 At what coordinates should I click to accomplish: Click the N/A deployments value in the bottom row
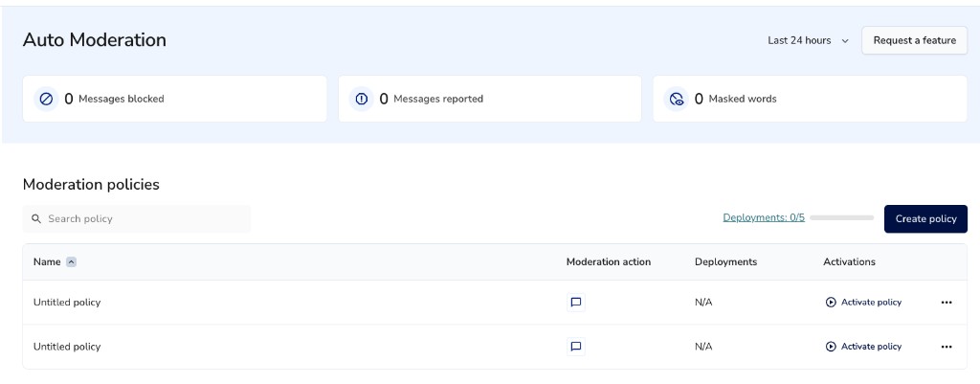[703, 347]
